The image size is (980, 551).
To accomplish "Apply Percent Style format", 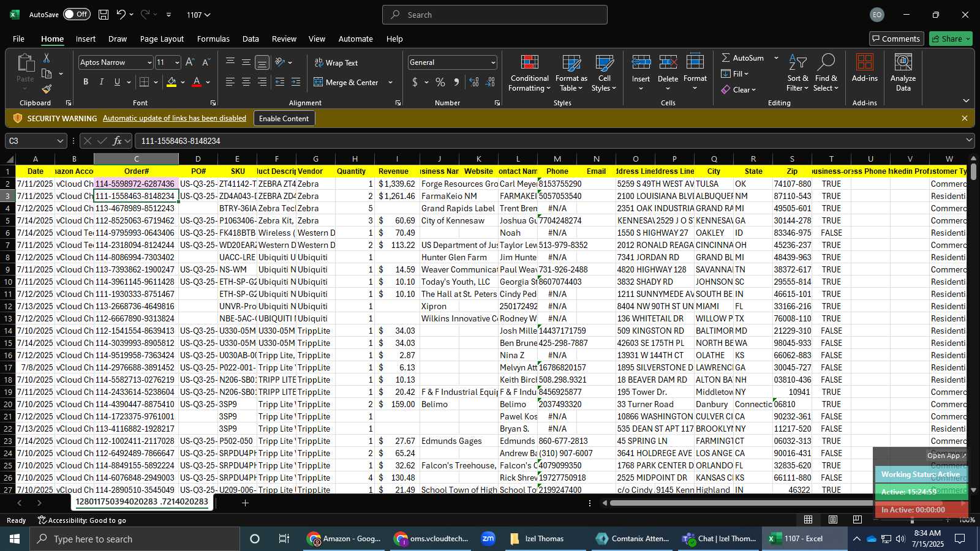I will [x=440, y=82].
